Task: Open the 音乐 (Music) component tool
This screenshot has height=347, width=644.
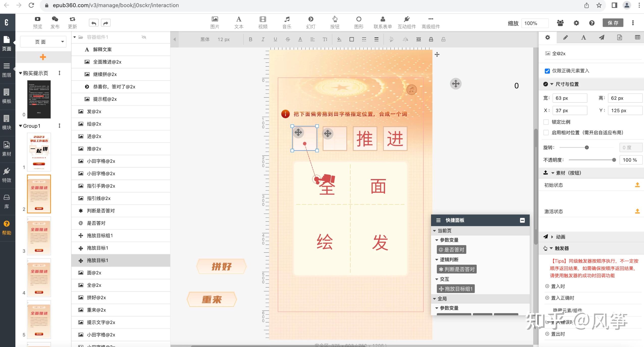Action: click(286, 22)
